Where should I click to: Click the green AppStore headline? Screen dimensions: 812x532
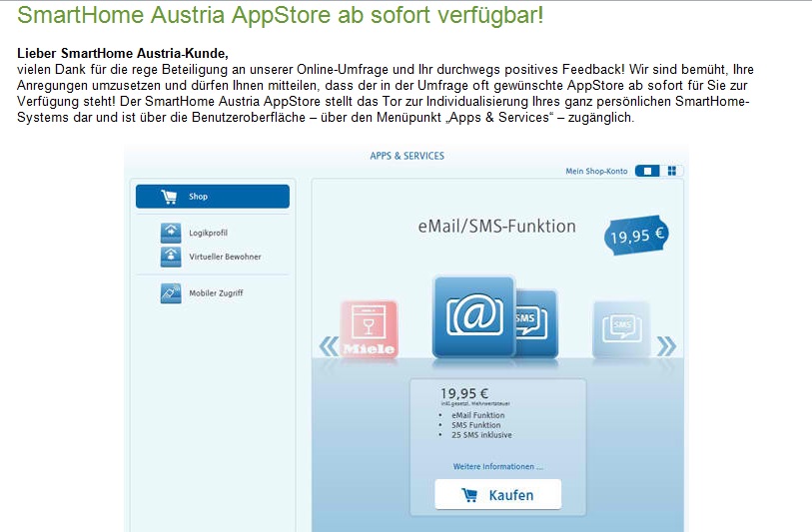pyautogui.click(x=281, y=16)
